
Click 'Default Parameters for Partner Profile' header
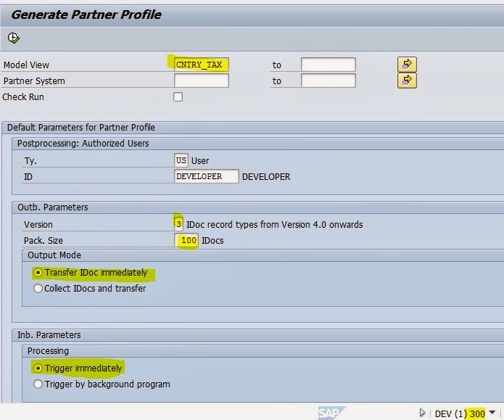(x=81, y=128)
